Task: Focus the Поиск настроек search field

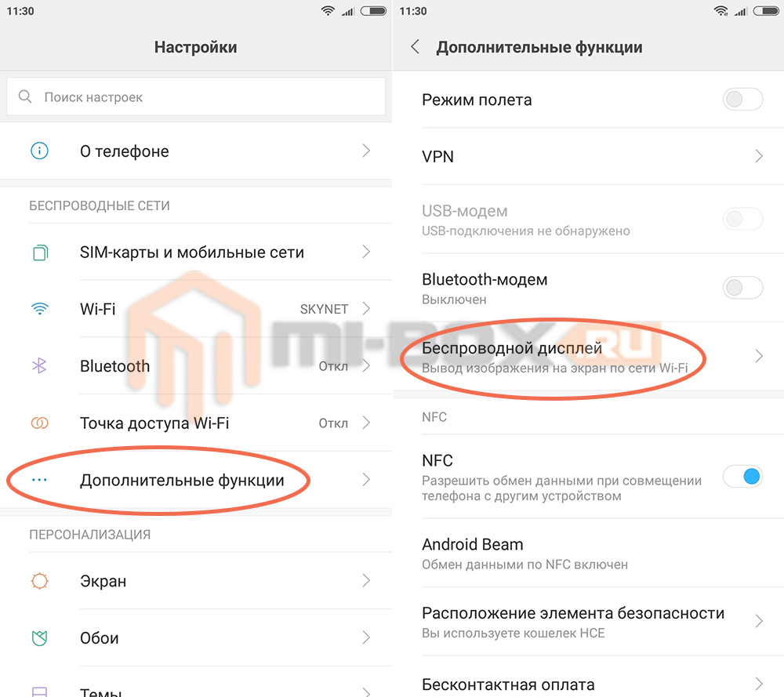Action: pyautogui.click(x=196, y=96)
